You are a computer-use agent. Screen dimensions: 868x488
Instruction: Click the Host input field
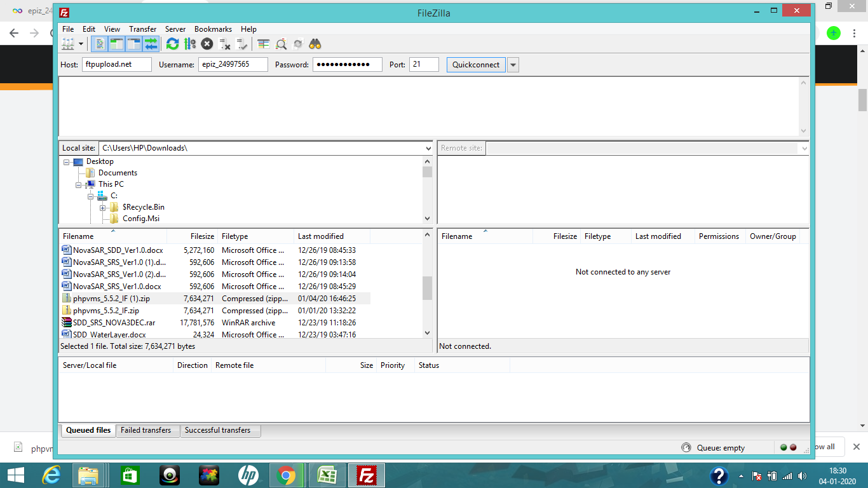tap(117, 64)
